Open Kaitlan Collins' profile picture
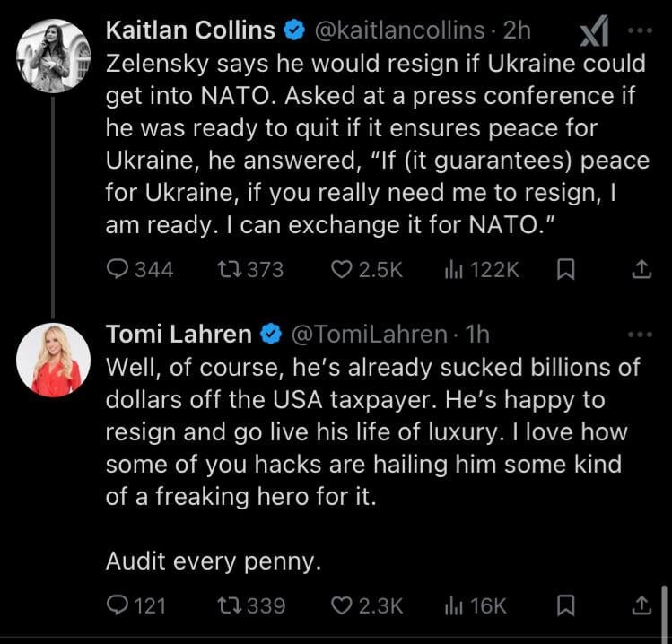 click(x=53, y=56)
